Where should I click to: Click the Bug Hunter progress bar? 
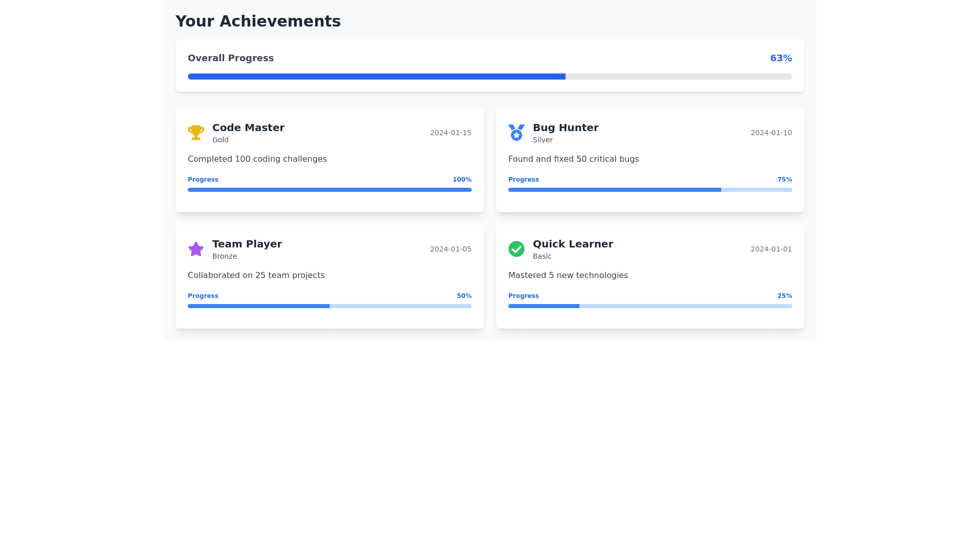(650, 190)
